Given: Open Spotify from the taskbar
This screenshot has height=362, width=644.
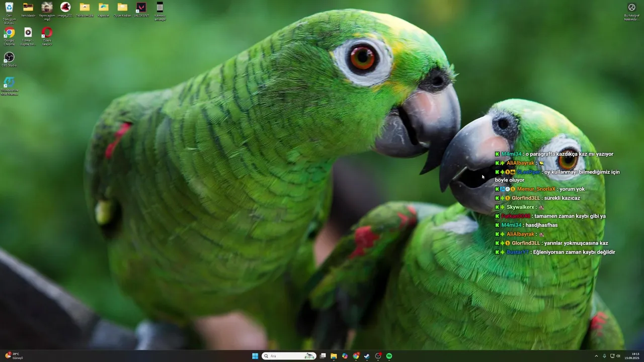Looking at the screenshot, I should [x=389, y=356].
